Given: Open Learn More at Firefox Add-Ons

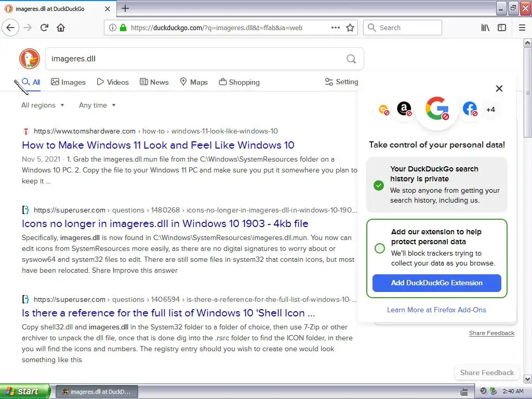Looking at the screenshot, I should point(436,310).
